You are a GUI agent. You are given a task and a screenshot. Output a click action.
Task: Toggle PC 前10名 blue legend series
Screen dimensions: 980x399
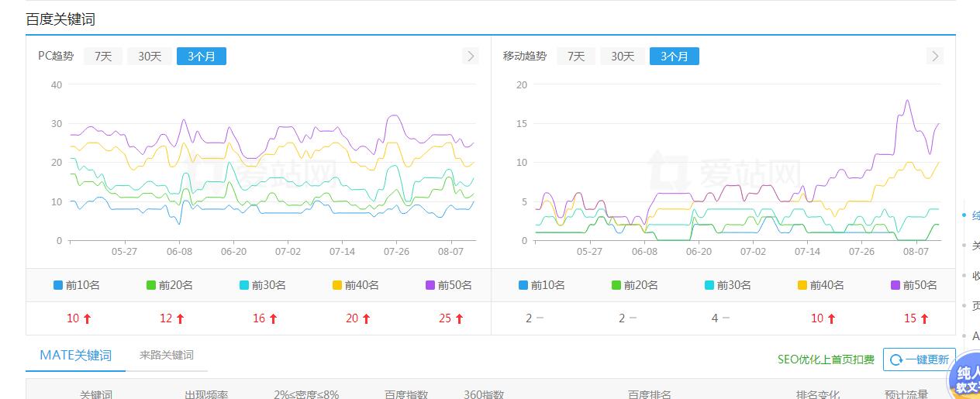tap(76, 285)
